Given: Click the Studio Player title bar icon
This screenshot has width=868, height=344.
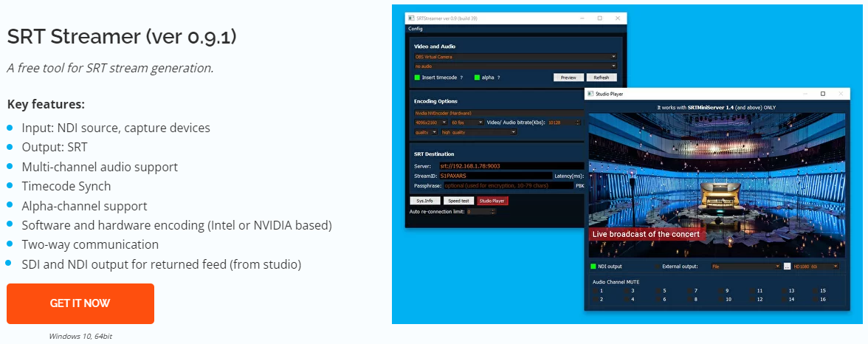Looking at the screenshot, I should (x=590, y=94).
